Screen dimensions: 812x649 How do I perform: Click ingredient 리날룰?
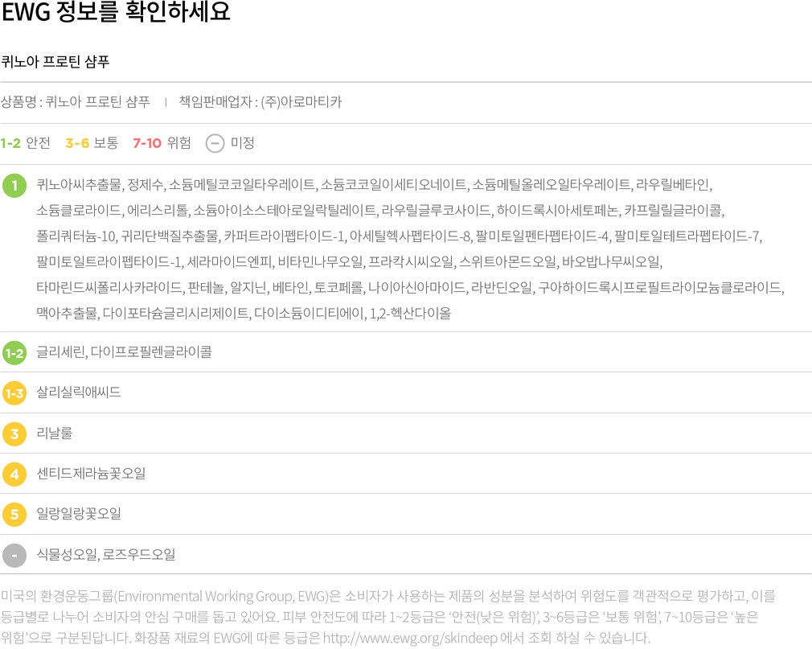tap(55, 433)
